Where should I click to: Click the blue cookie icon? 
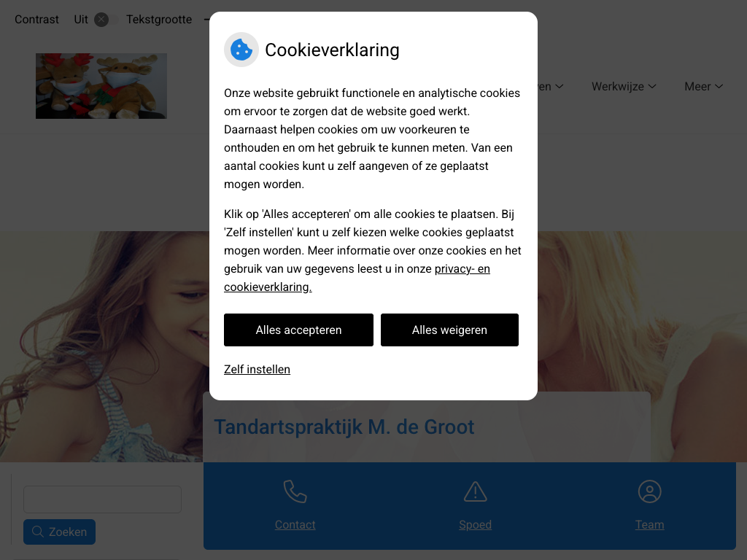click(x=241, y=50)
